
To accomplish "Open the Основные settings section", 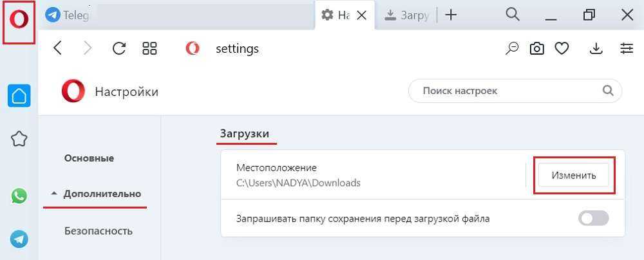I will tap(89, 158).
